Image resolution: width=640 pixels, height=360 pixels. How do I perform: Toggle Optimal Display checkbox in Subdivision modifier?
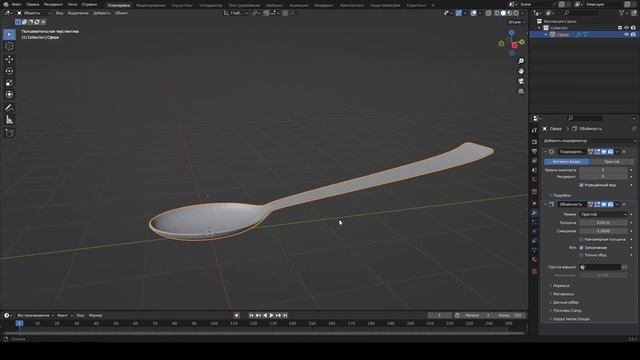coord(581,185)
